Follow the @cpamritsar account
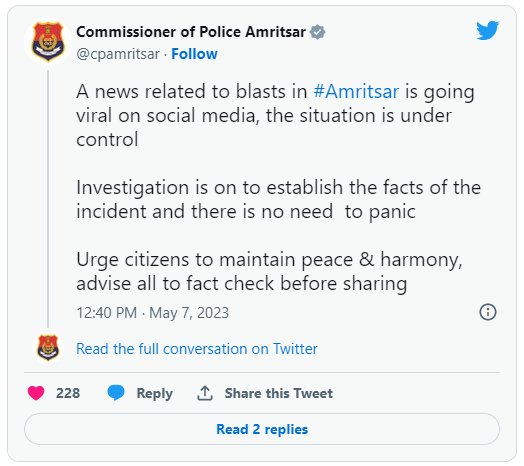Viewport: 524px width, 466px height. coord(194,54)
